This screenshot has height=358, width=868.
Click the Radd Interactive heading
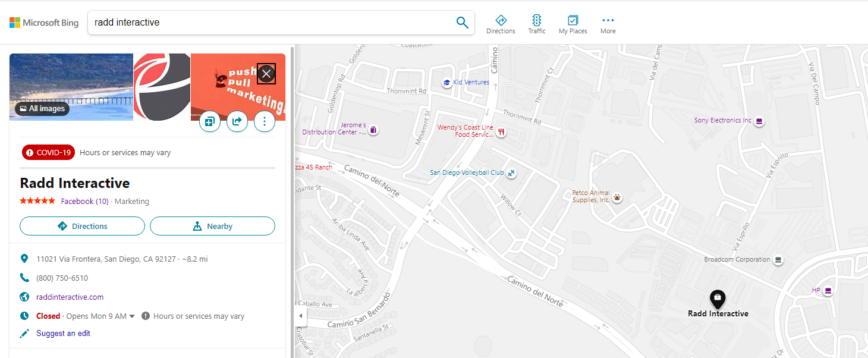75,183
